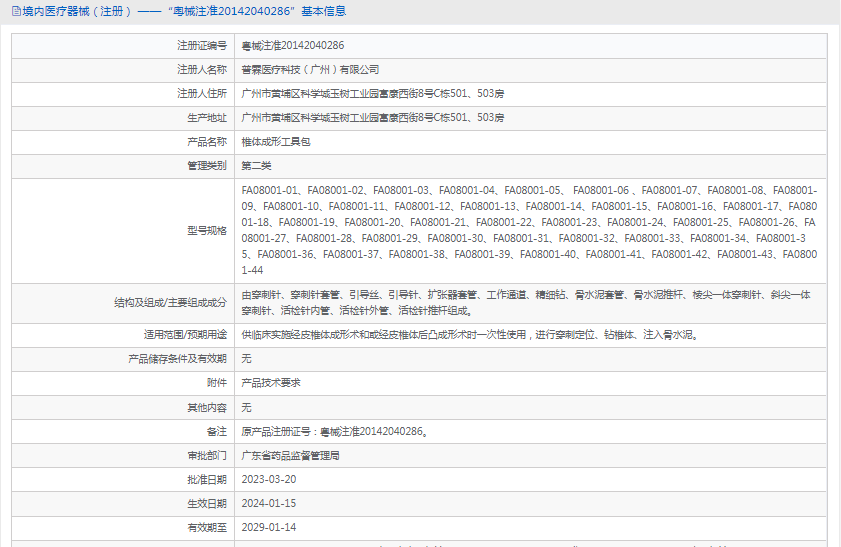Click the 注册人名称 label
841x547 pixels.
[x=202, y=70]
